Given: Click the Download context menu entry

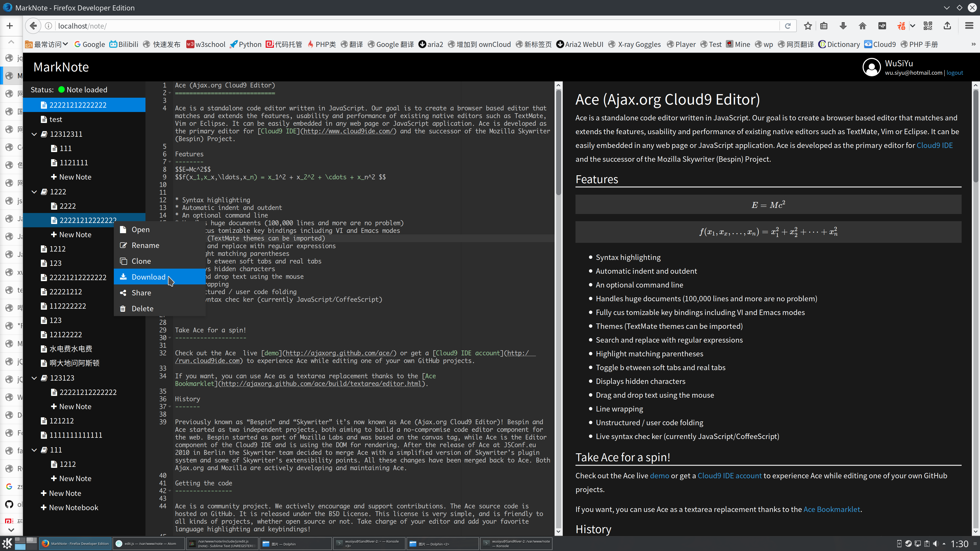Looking at the screenshot, I should (x=160, y=277).
